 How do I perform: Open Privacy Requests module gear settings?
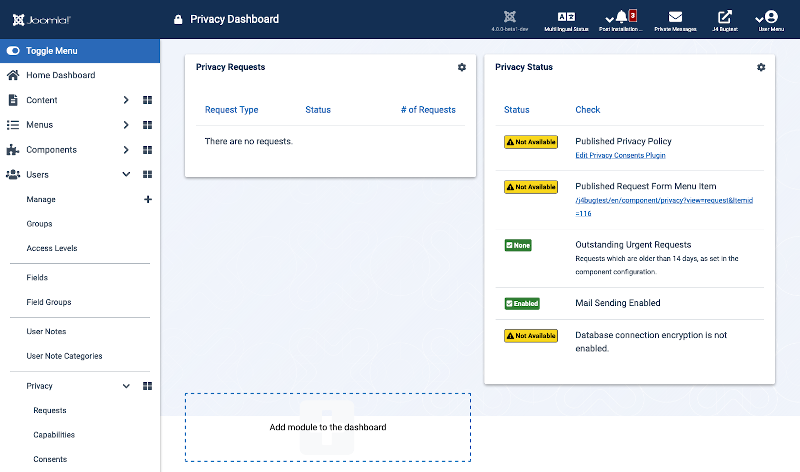(461, 67)
